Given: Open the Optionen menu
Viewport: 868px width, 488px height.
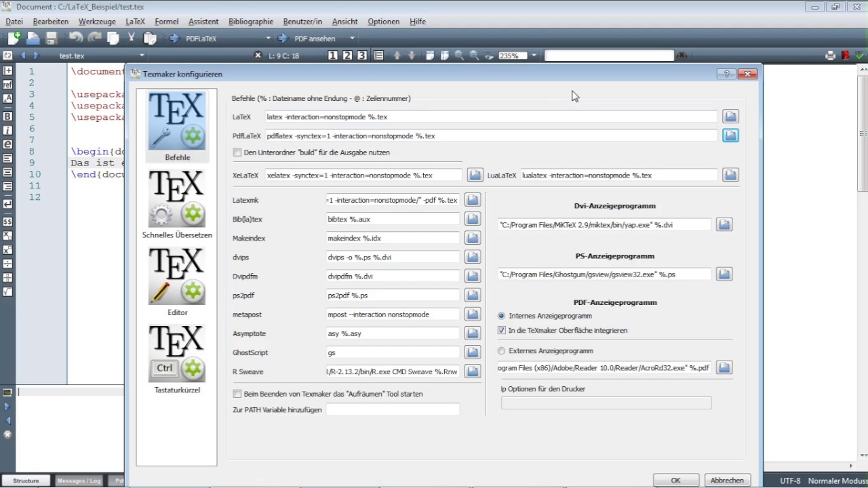Looking at the screenshot, I should pyautogui.click(x=383, y=22).
